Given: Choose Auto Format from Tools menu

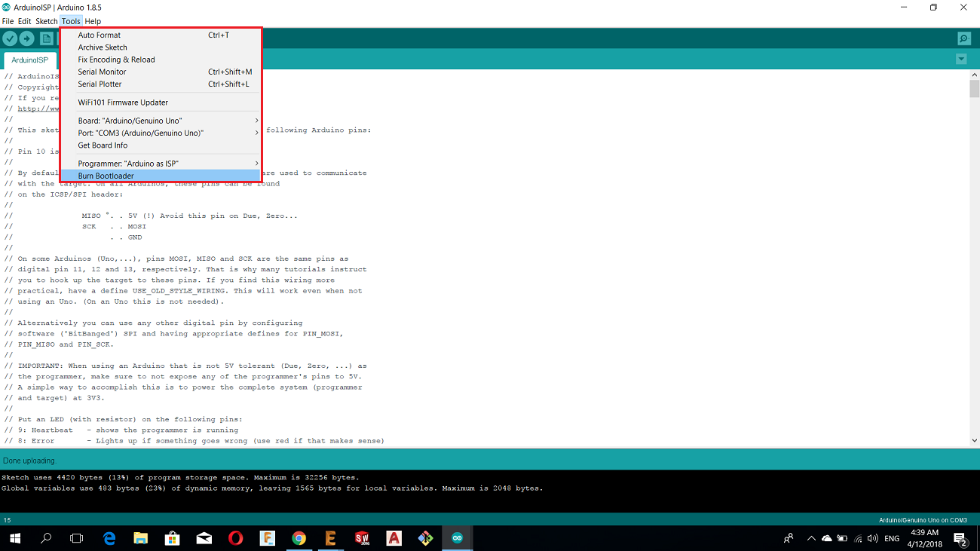Looking at the screenshot, I should 160,35.
